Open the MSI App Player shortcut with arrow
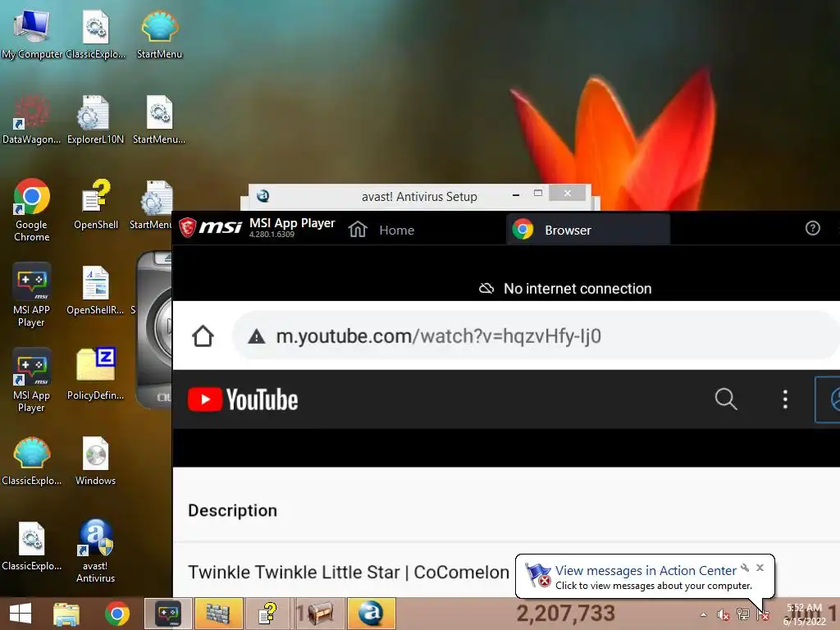This screenshot has width=840, height=630. [32, 381]
